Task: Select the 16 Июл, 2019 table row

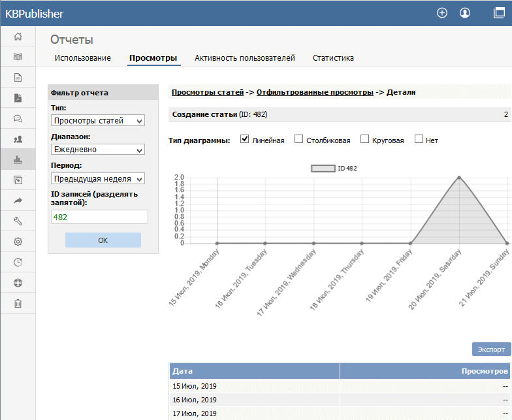Action: [x=340, y=400]
